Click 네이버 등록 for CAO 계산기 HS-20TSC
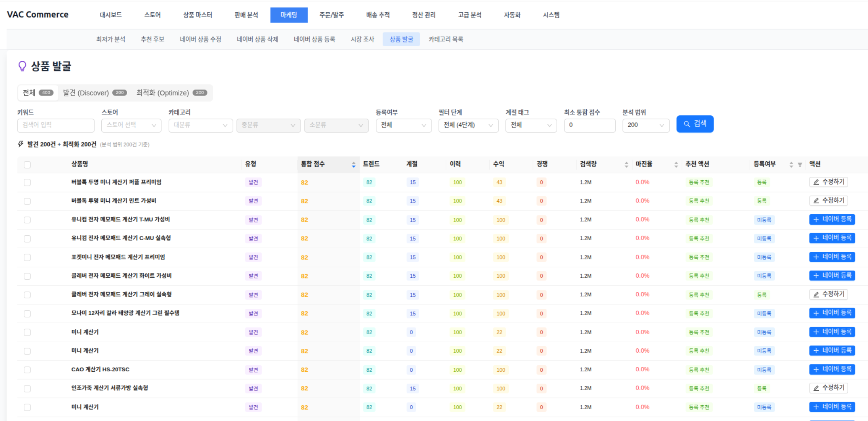 pyautogui.click(x=832, y=369)
